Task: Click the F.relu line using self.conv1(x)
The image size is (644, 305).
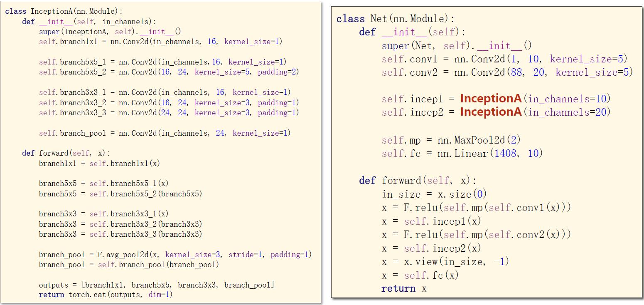Action: 477,208
